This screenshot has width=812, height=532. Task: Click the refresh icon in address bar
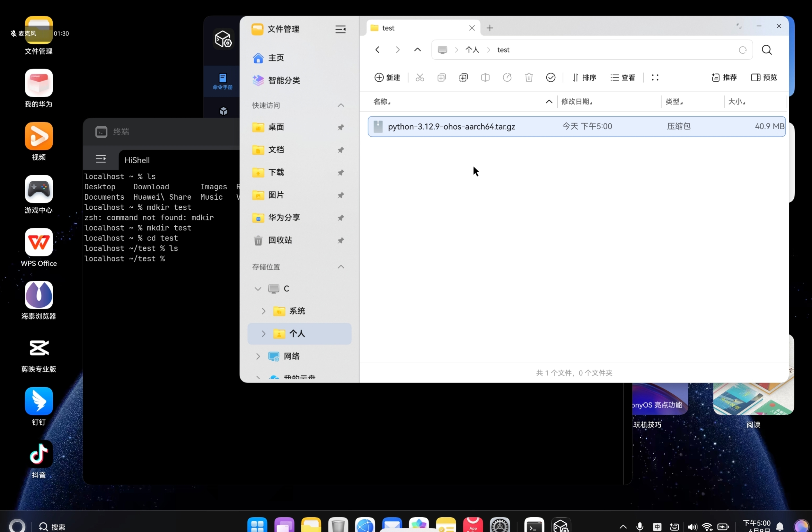click(x=742, y=50)
